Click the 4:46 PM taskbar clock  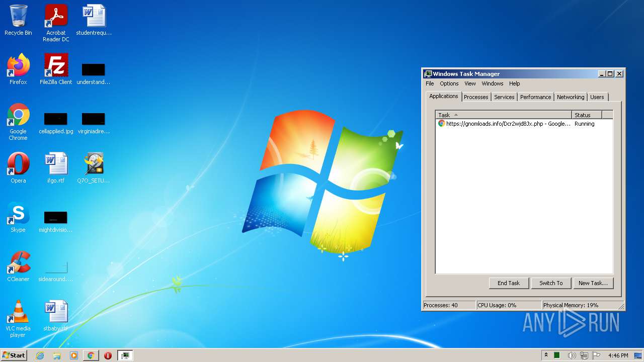618,355
